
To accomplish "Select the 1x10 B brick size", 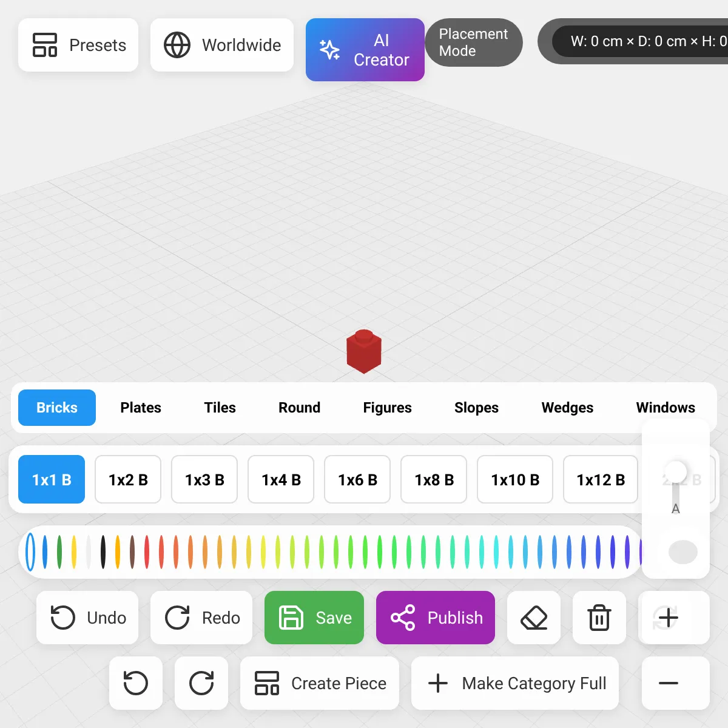I will (x=515, y=479).
